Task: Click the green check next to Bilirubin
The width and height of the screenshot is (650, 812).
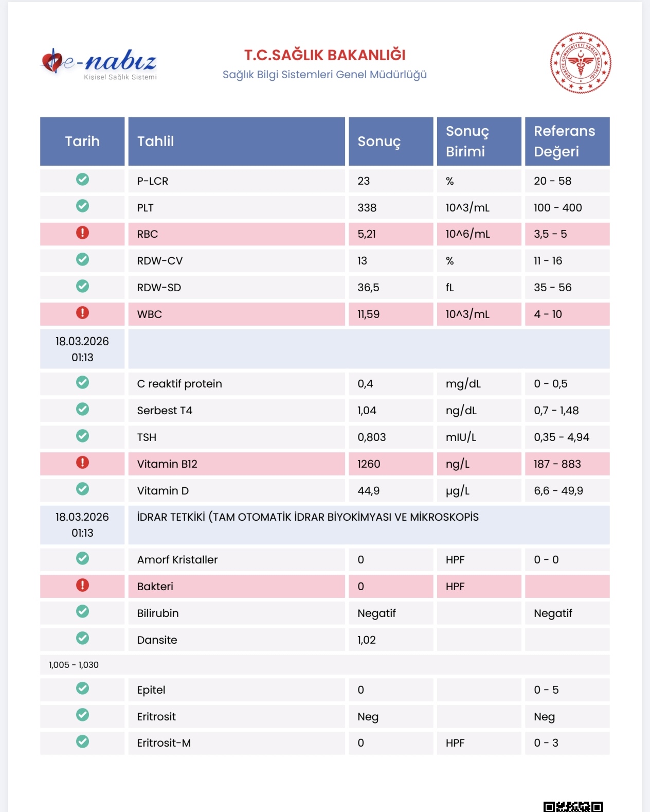Action: (x=82, y=611)
